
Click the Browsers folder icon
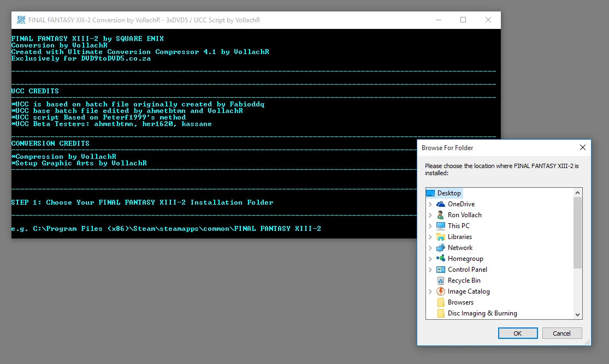[441, 302]
